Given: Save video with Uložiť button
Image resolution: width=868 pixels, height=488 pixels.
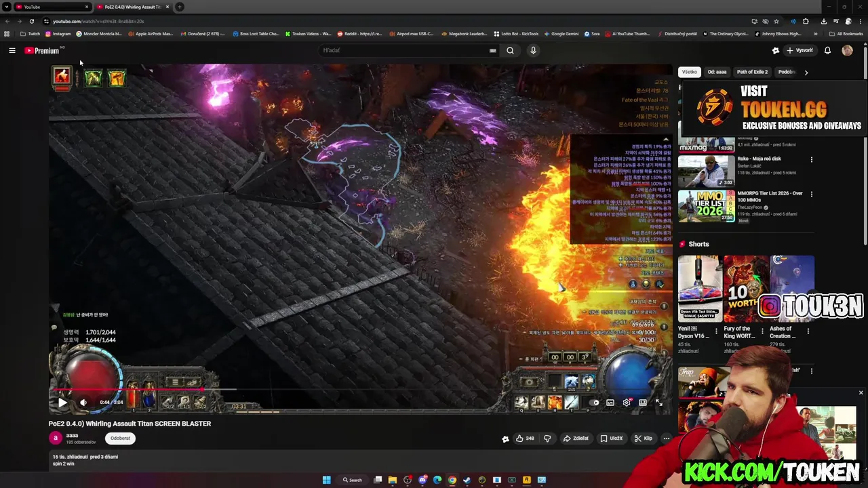Looking at the screenshot, I should click(611, 439).
